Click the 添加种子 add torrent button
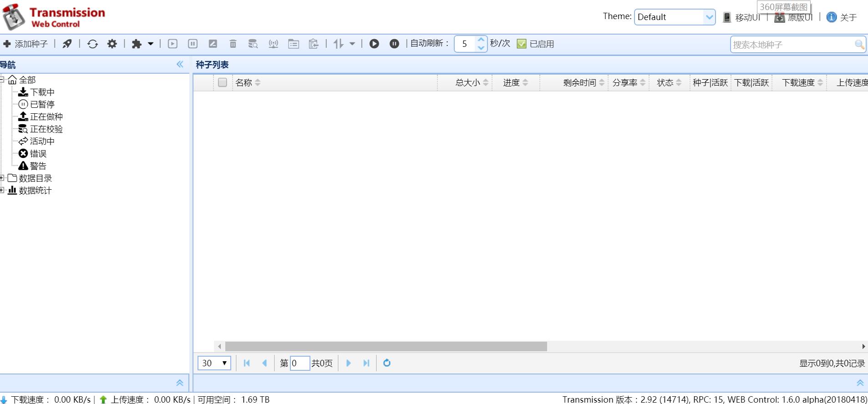The image size is (868, 404). point(25,44)
